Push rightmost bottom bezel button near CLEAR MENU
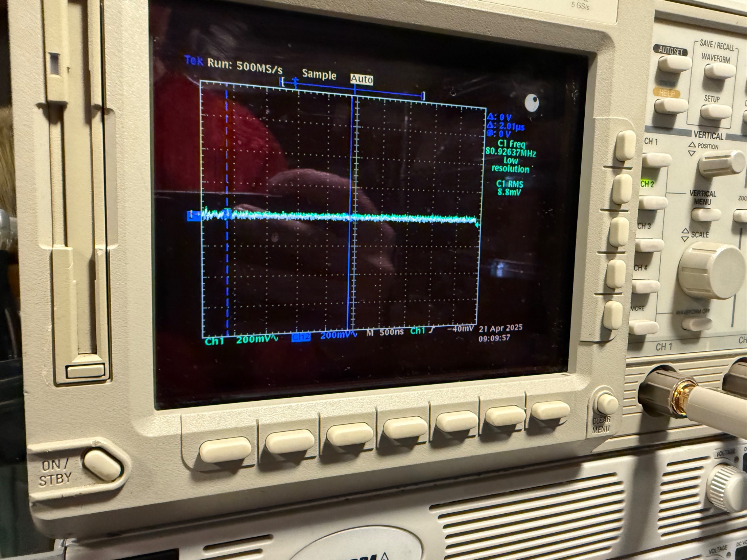 [x=550, y=410]
